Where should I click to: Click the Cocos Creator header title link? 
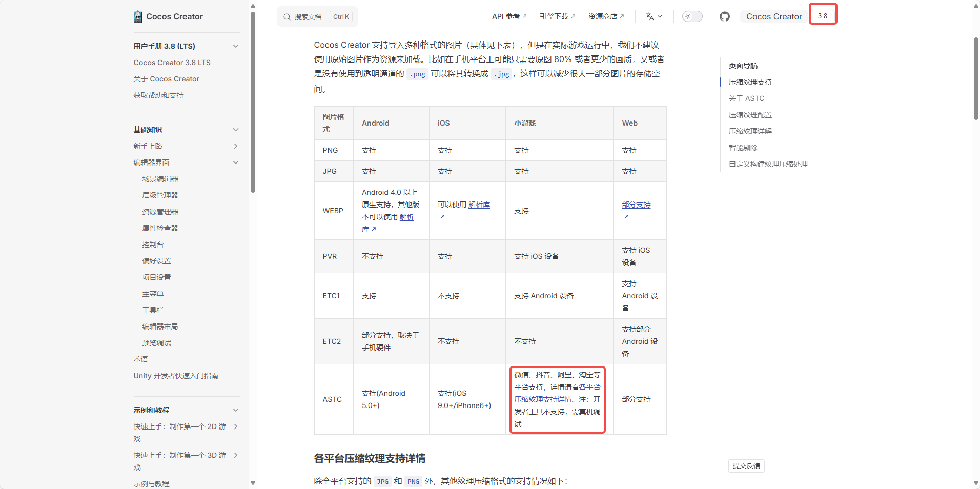pos(774,16)
